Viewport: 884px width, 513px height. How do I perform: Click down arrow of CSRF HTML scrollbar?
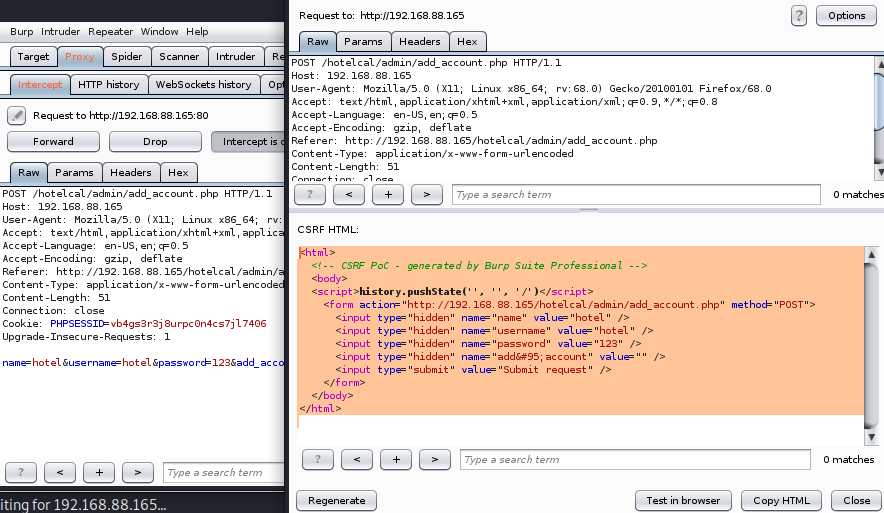click(871, 437)
